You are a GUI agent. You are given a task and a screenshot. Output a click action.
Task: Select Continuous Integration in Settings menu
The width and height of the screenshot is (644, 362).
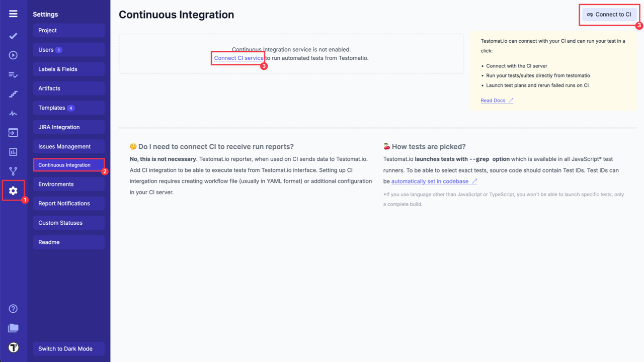69,165
